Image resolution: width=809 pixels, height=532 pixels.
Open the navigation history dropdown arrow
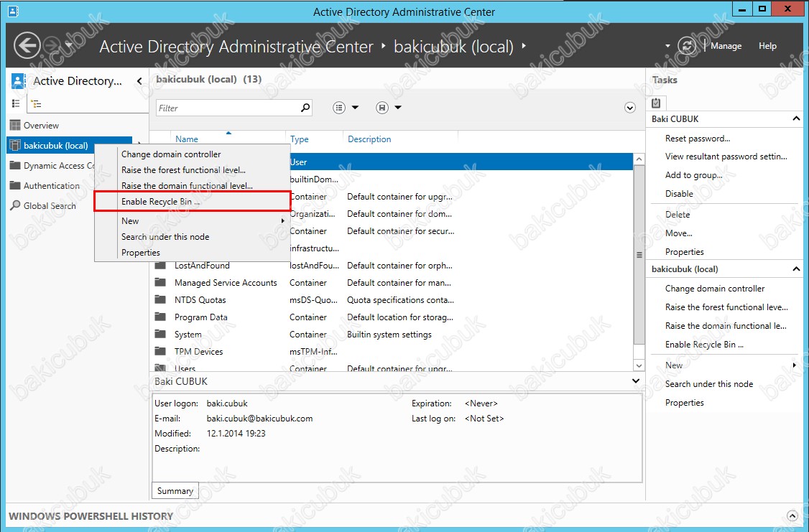tap(69, 45)
